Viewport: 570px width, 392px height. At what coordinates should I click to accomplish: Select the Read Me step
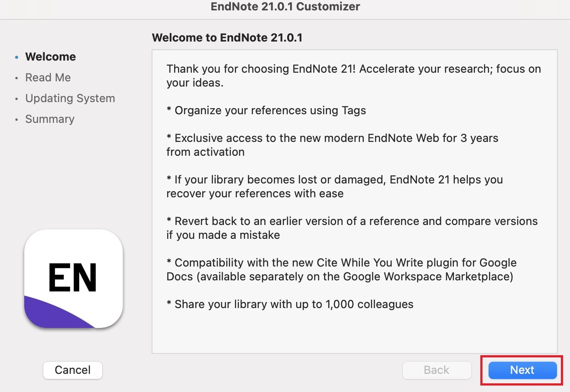tap(48, 77)
